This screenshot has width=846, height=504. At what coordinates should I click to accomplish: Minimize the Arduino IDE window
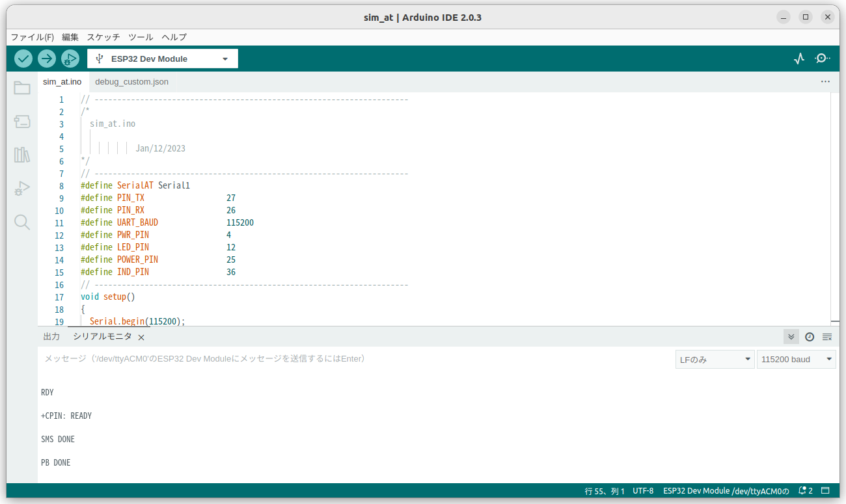tap(784, 17)
